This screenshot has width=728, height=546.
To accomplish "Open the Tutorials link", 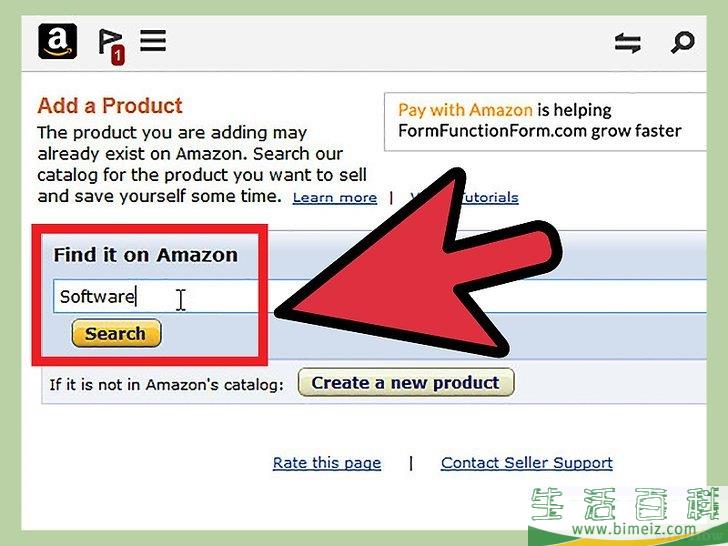I will pyautogui.click(x=490, y=198).
